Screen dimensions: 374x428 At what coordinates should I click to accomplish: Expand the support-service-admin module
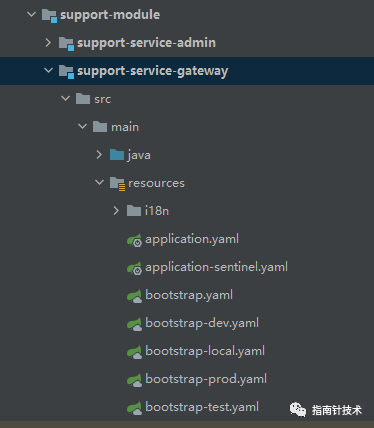[x=48, y=43]
